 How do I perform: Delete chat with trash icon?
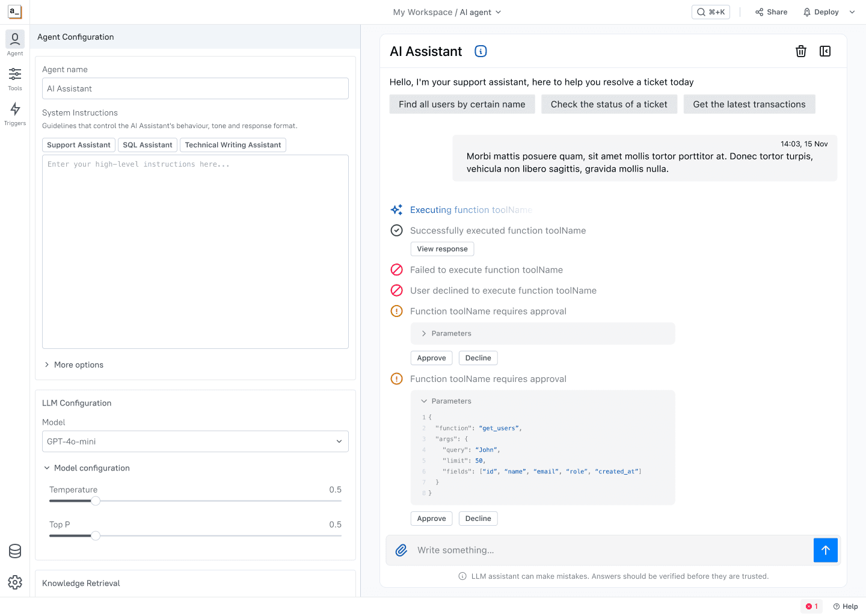click(801, 51)
